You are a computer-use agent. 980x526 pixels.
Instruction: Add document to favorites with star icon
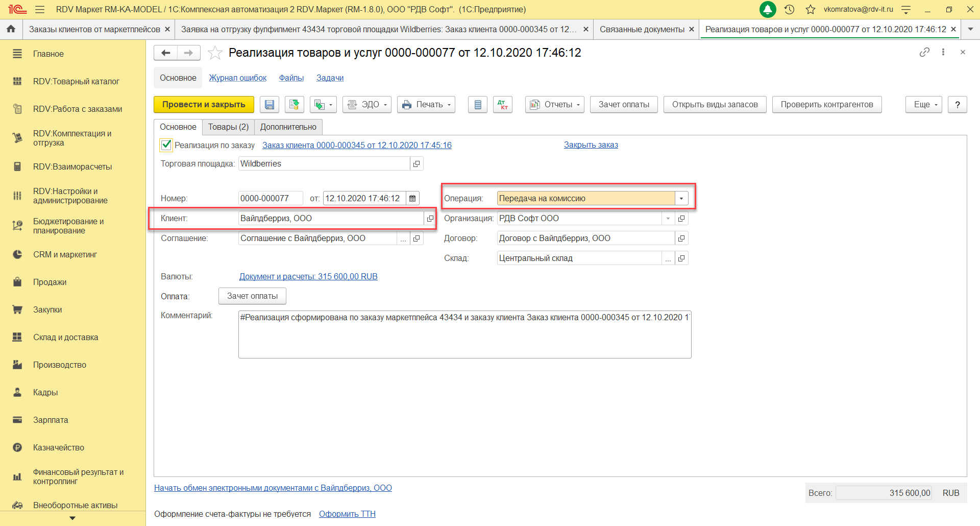(x=215, y=53)
